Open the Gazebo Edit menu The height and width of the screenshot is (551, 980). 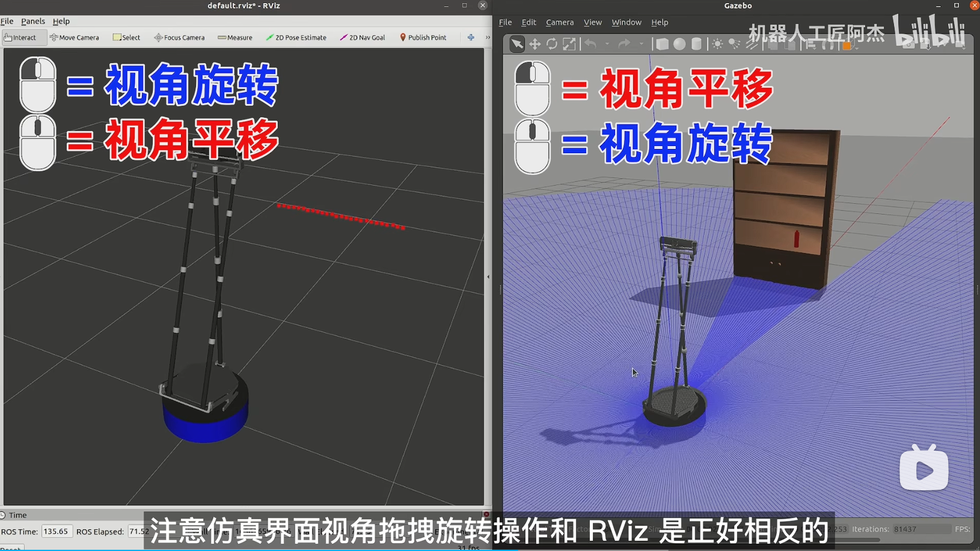pos(528,22)
